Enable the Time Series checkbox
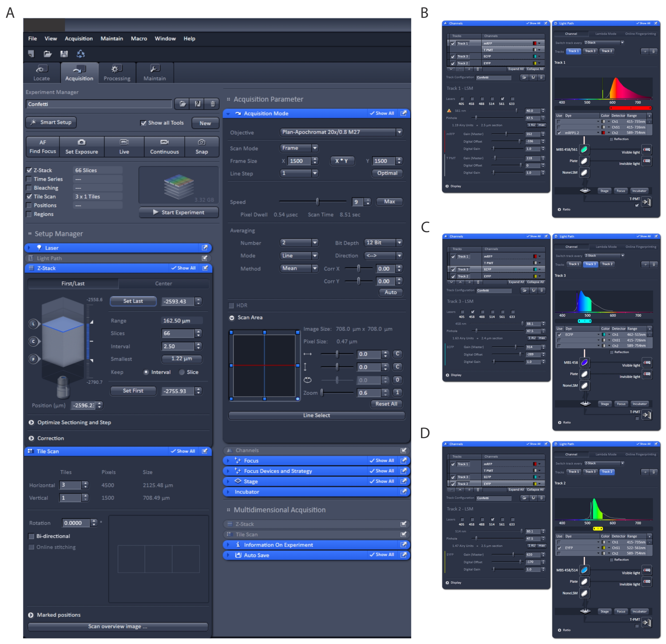This screenshot has width=666, height=644. pyautogui.click(x=29, y=179)
